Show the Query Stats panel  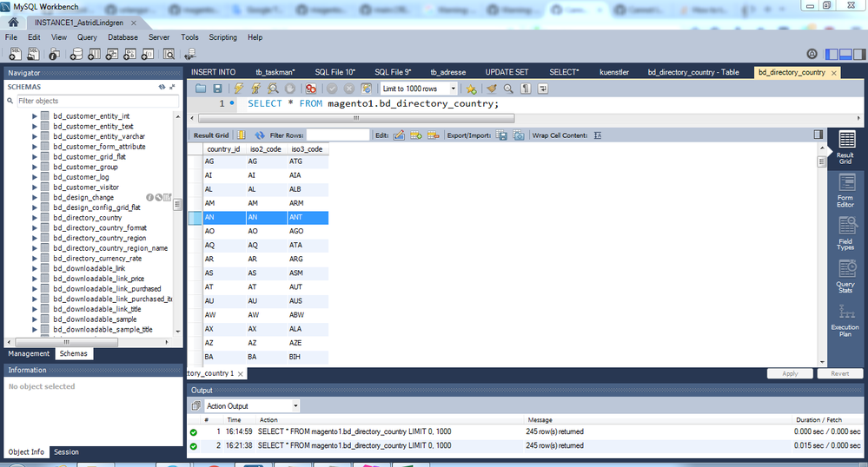click(845, 276)
